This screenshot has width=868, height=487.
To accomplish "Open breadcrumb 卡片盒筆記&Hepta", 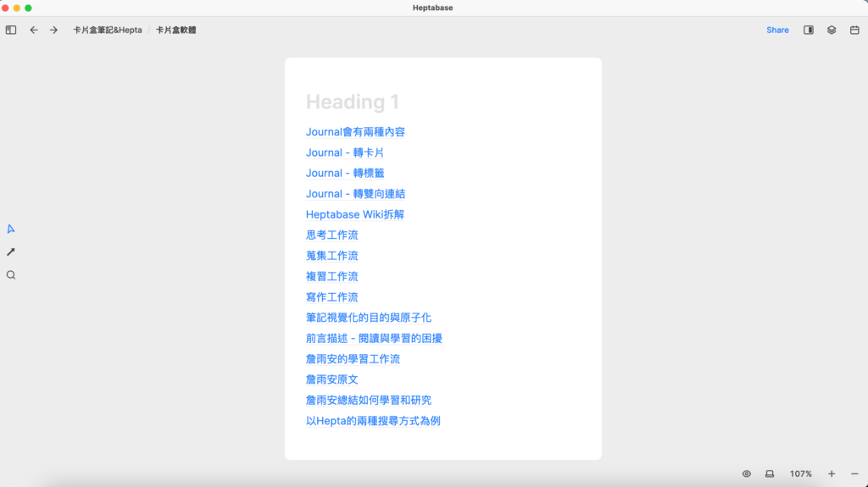I will 108,30.
